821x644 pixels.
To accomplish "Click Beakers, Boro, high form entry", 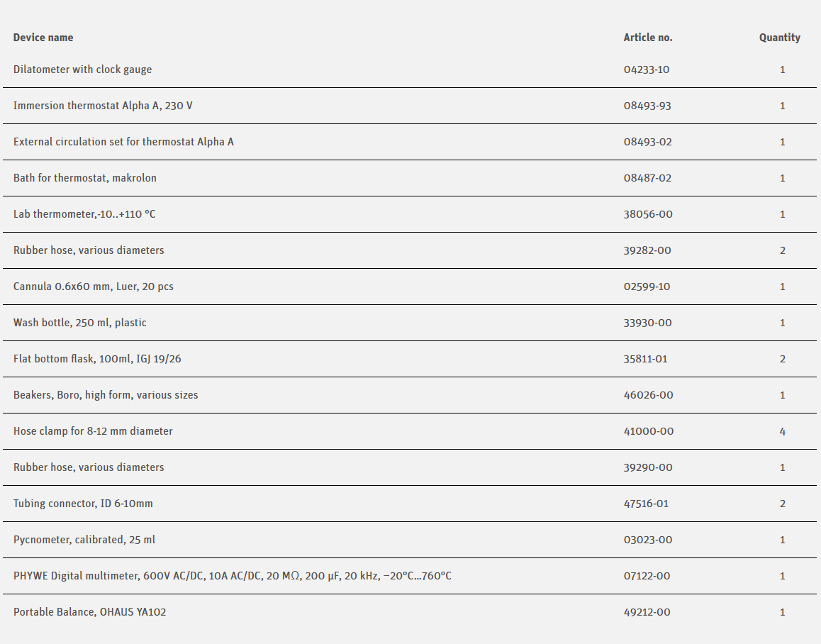I will click(106, 395).
